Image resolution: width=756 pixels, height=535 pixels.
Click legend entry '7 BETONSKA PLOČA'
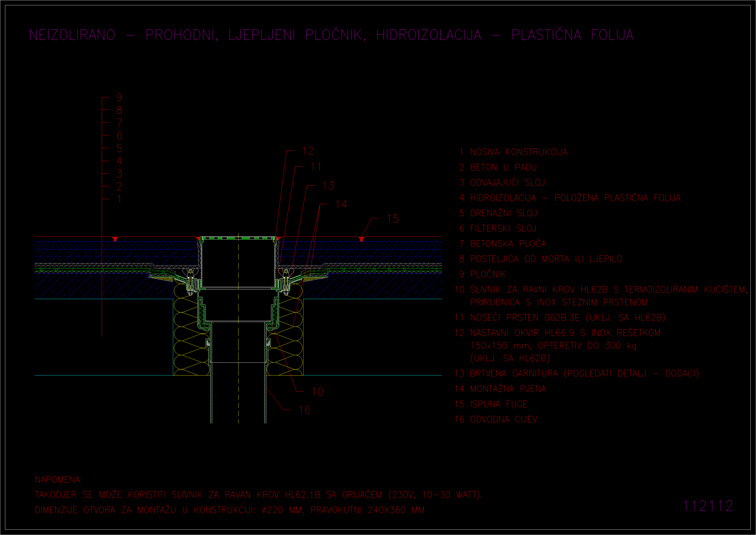[503, 243]
